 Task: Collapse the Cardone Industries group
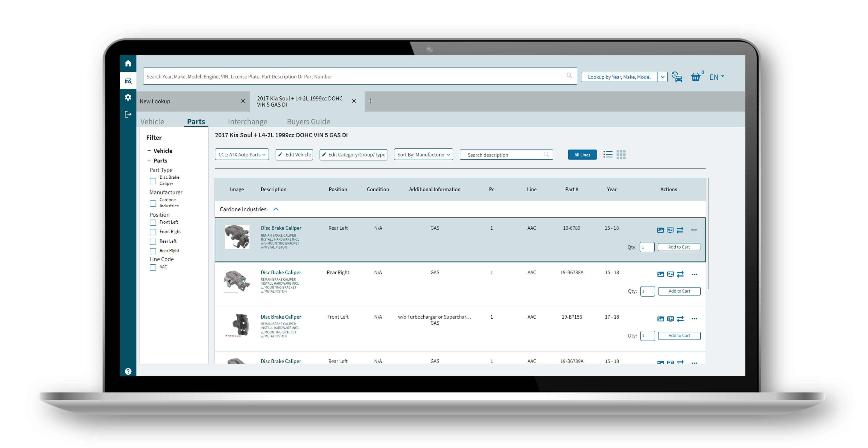click(x=276, y=209)
